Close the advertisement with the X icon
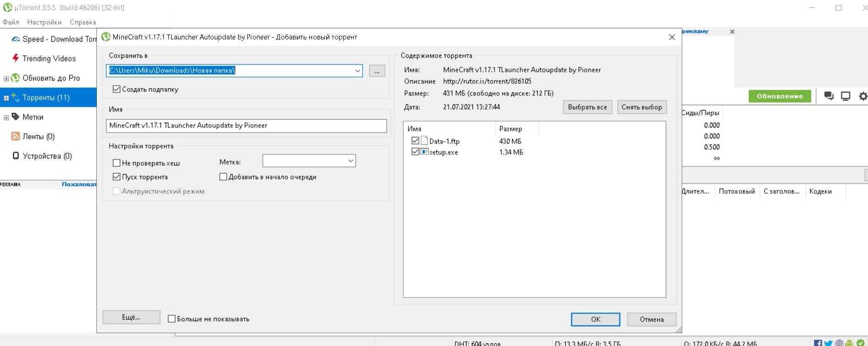 (x=732, y=32)
